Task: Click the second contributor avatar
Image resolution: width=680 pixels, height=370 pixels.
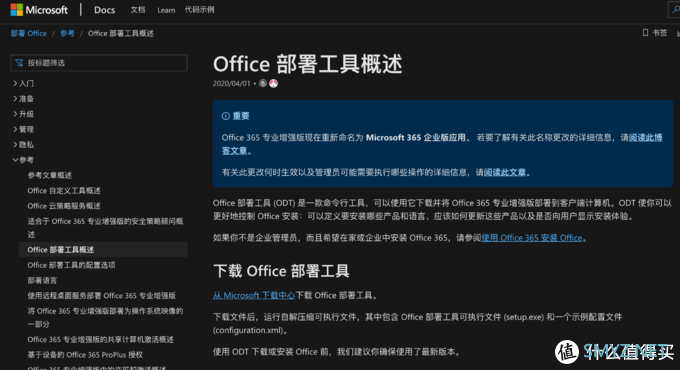Action: [273, 83]
